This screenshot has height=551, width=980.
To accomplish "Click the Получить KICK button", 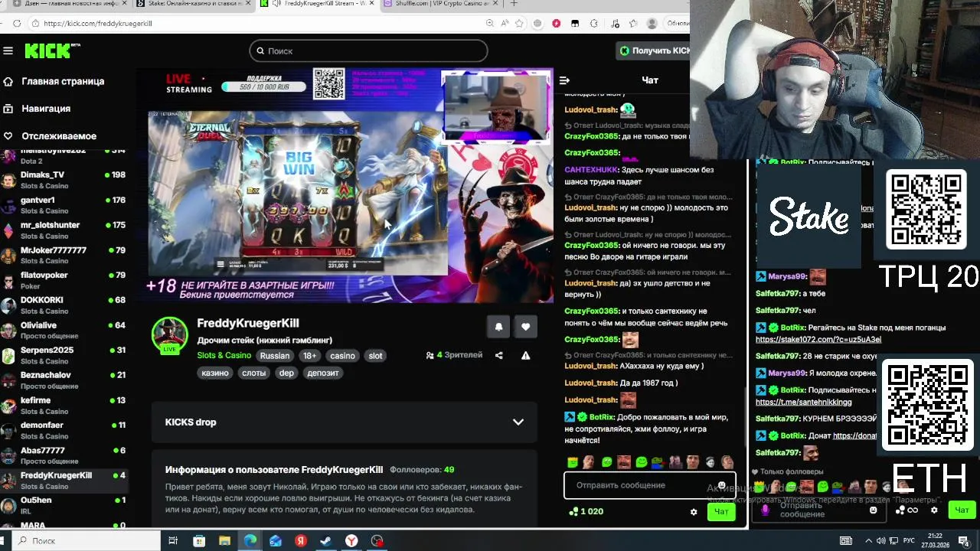I will [x=653, y=51].
